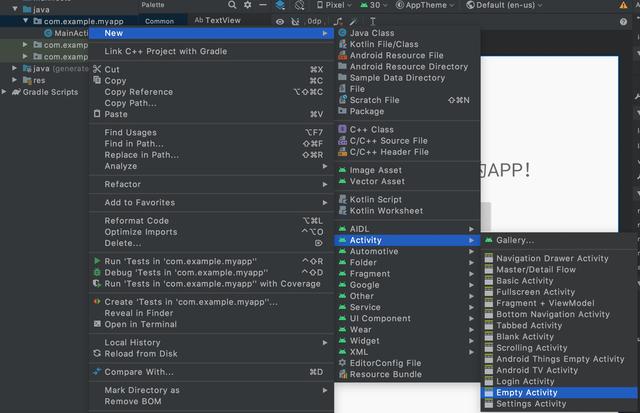
Task: Click the help question mark icon
Action: point(623,22)
